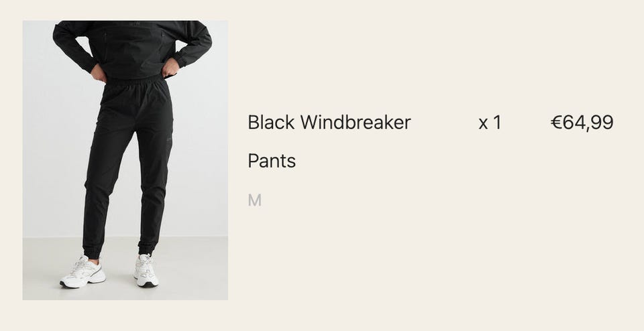Viewport: 644px width, 331px height.
Task: Click the "x" multiplier before quantity
Action: coord(483,124)
